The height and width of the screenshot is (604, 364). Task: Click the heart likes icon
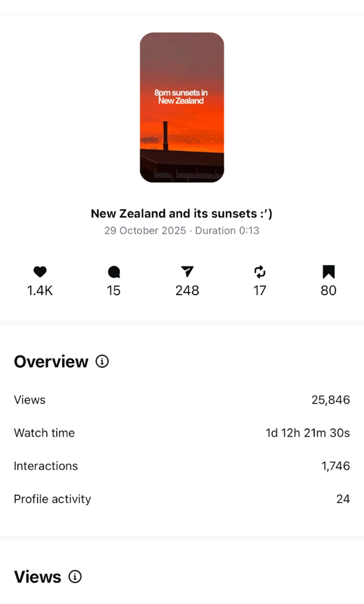coord(40,272)
